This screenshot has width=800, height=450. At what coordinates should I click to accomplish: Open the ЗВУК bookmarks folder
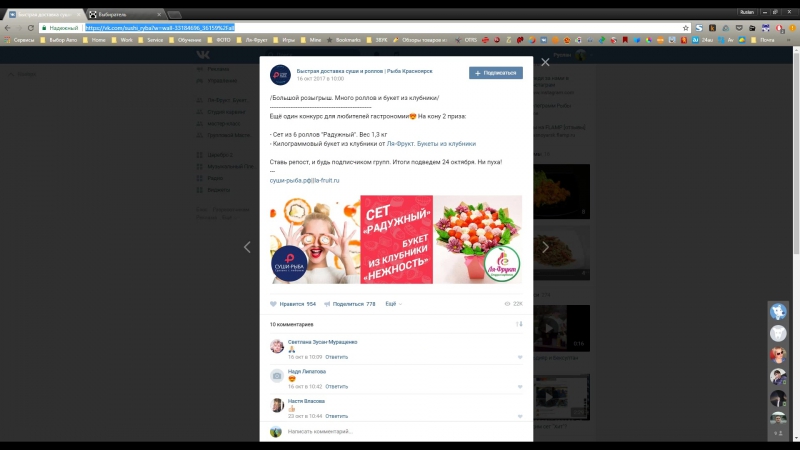coord(377,40)
